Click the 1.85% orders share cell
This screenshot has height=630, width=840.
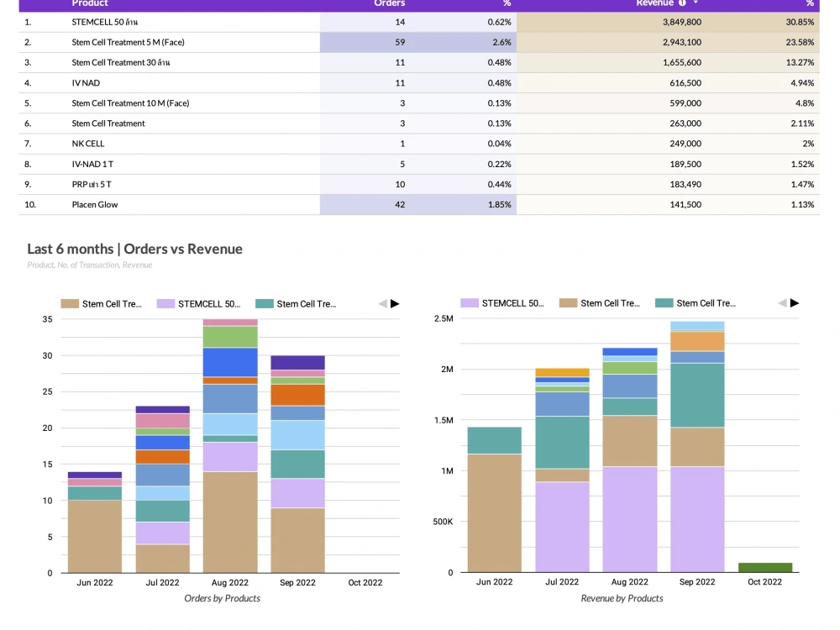(x=499, y=205)
